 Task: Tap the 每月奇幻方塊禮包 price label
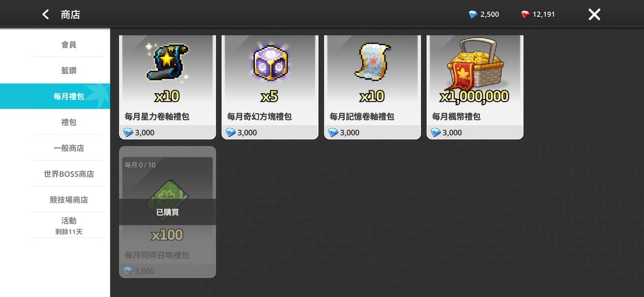(x=241, y=133)
